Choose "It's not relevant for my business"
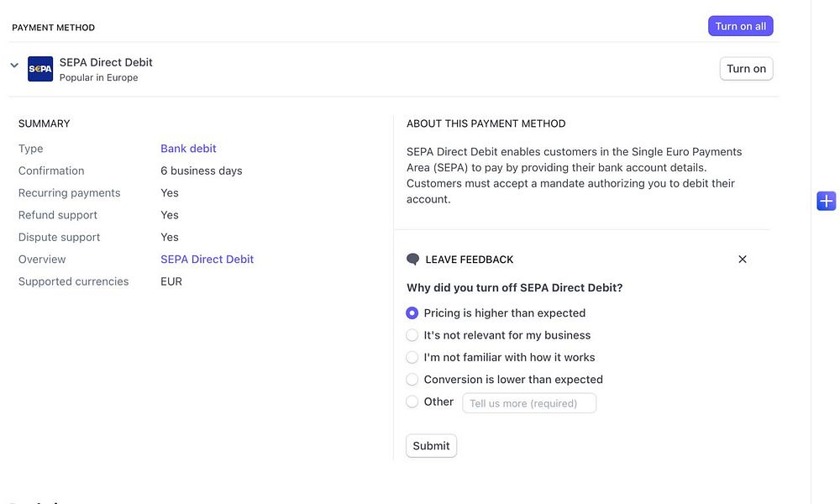Image resolution: width=840 pixels, height=504 pixels. point(412,335)
